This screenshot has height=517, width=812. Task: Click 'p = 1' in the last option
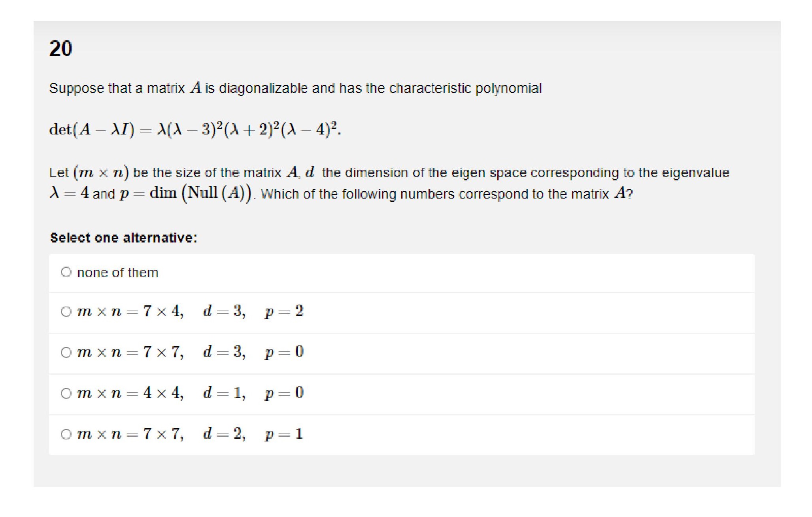pyautogui.click(x=284, y=434)
